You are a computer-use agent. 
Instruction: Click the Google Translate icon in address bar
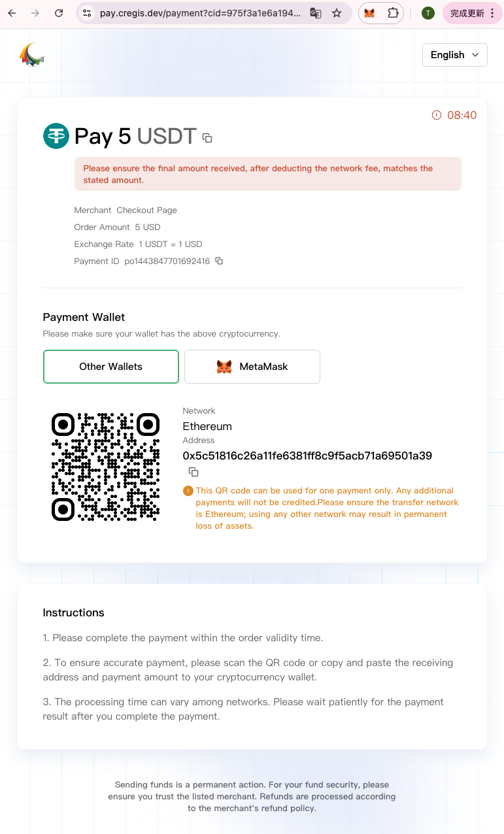point(316,13)
